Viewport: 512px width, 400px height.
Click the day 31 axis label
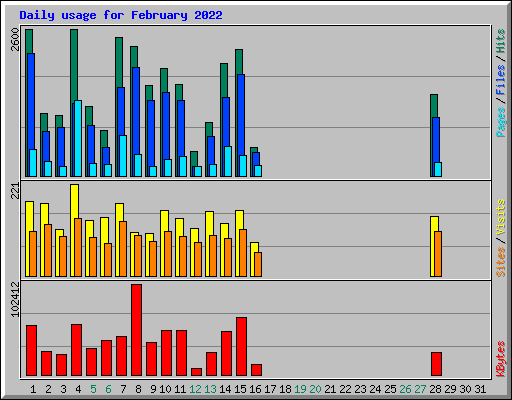pos(480,389)
